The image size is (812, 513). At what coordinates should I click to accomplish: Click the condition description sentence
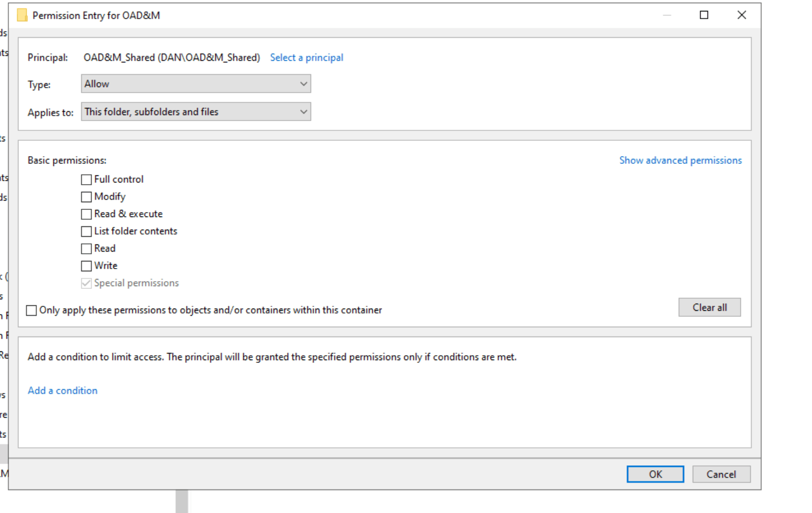tap(272, 357)
